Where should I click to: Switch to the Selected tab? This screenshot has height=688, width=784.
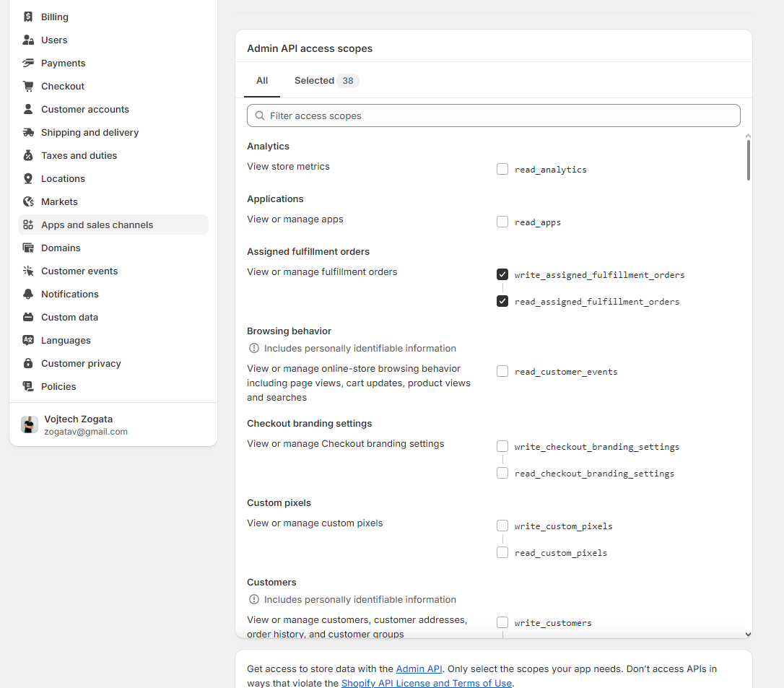pyautogui.click(x=326, y=81)
